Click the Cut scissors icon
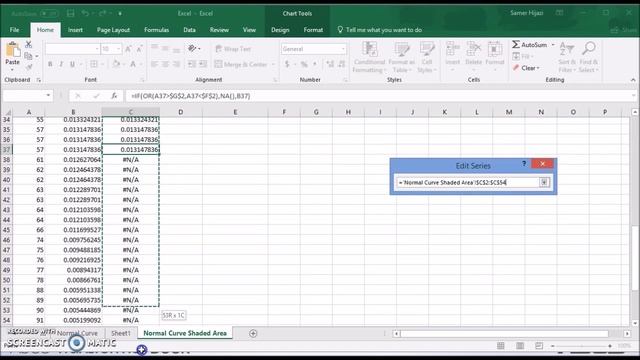This screenshot has width=640, height=360. (x=28, y=44)
